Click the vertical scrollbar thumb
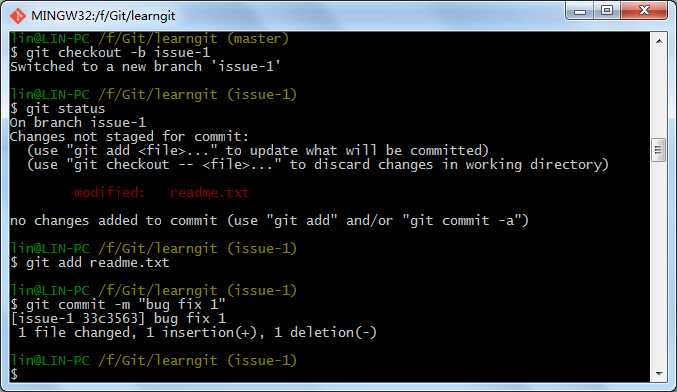 click(658, 150)
